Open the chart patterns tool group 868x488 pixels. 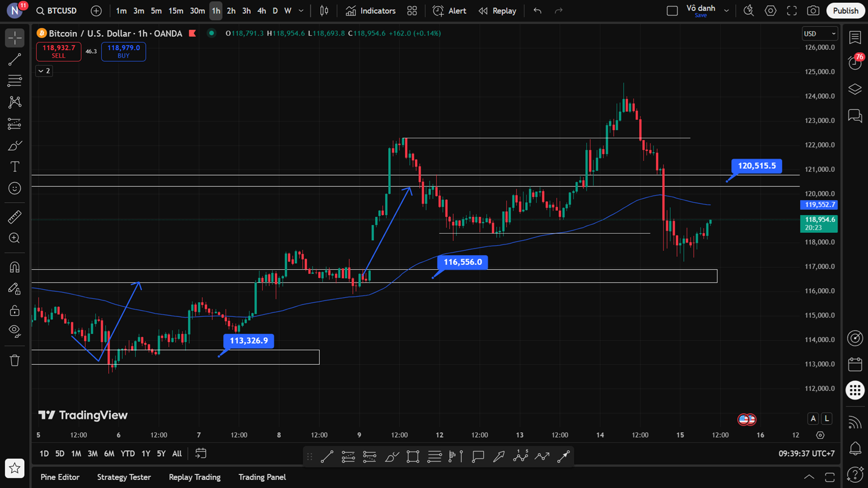click(15, 102)
